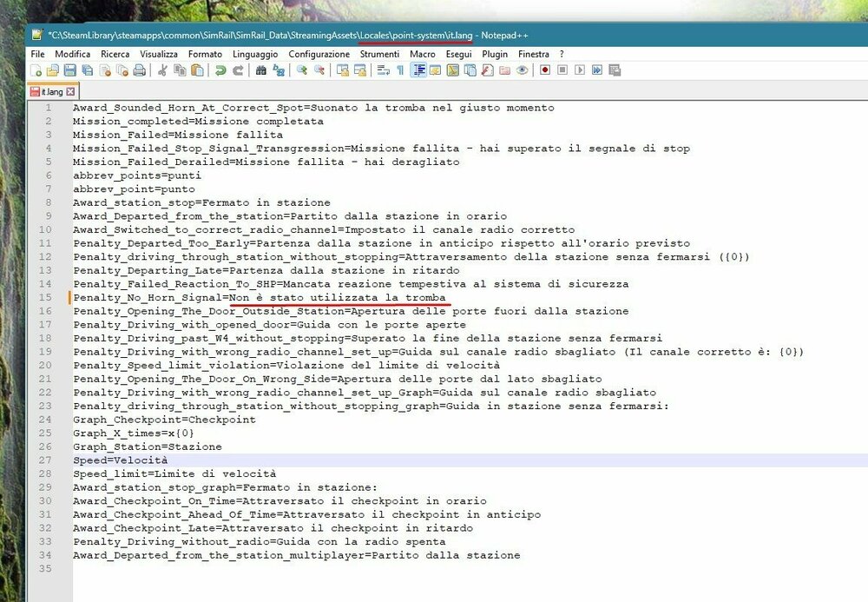Expand the Plugin menu
The image size is (868, 602).
495,54
